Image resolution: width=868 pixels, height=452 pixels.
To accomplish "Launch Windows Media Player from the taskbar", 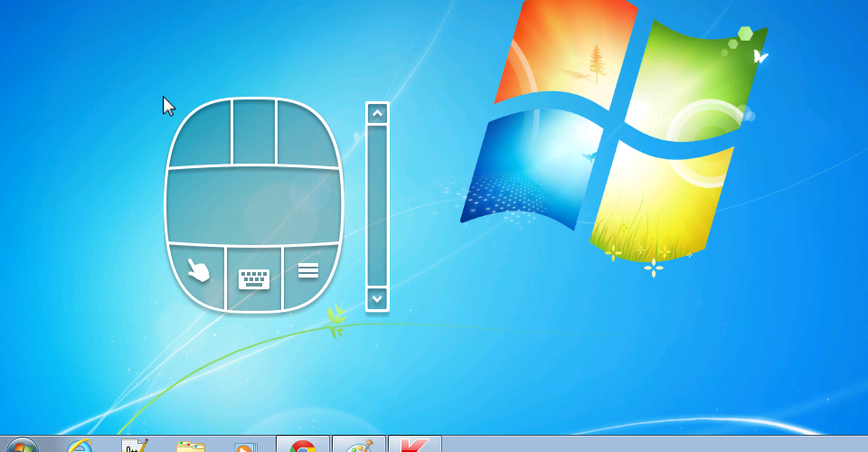I will click(x=245, y=447).
